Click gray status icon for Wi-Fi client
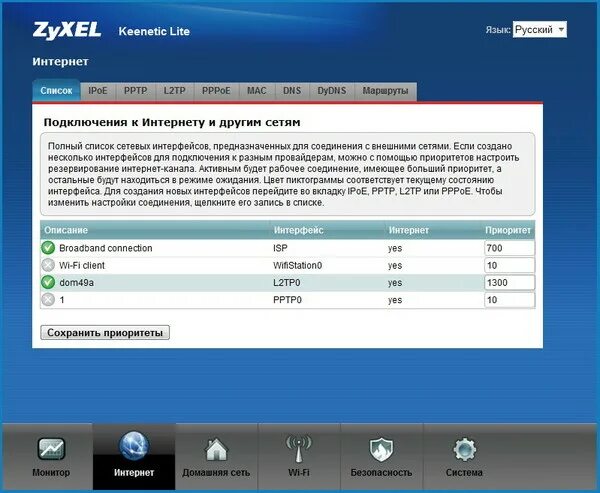600x493 pixels. pos(48,265)
